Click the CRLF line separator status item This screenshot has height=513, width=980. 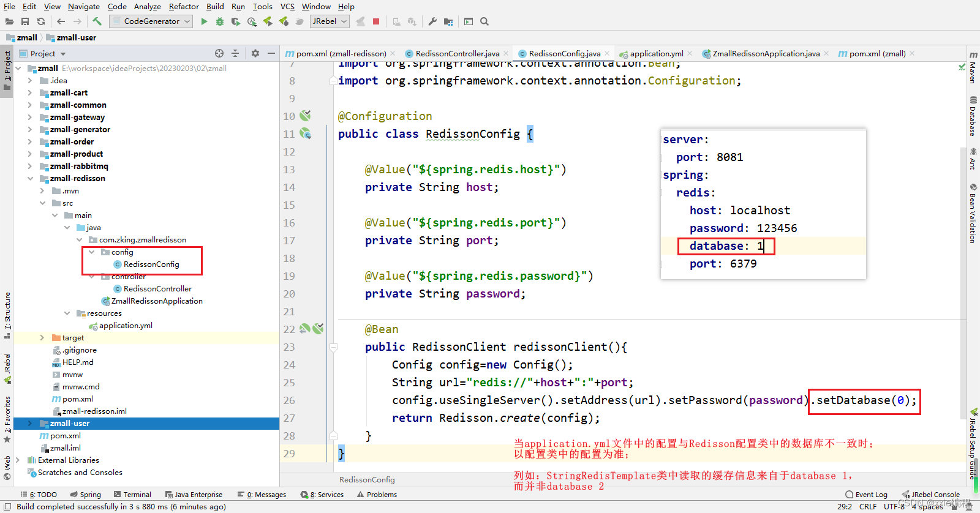pos(868,507)
